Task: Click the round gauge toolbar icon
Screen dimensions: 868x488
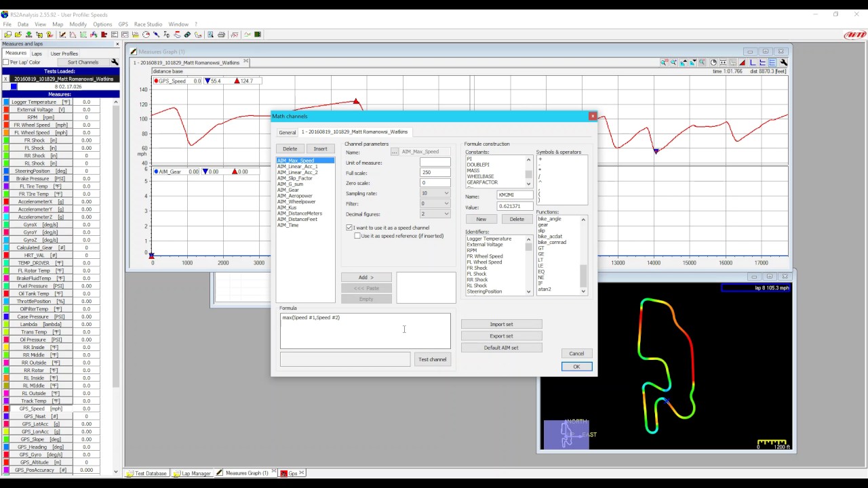Action: point(145,35)
